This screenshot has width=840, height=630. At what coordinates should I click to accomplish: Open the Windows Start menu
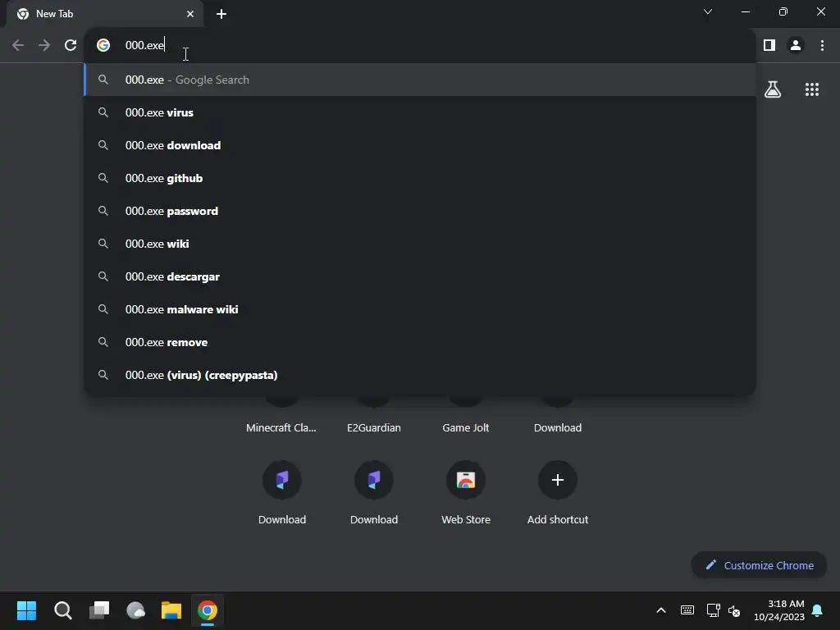(27, 610)
